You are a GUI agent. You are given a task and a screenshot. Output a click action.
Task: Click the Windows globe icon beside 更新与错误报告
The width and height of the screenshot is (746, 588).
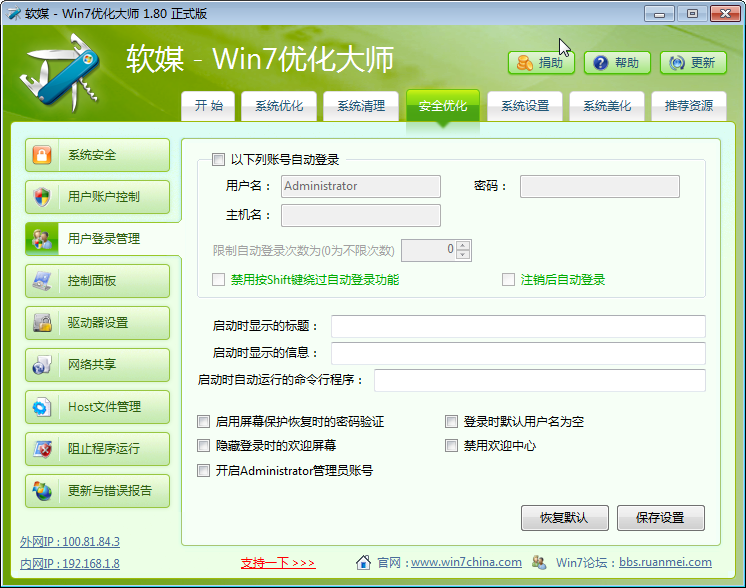42,490
